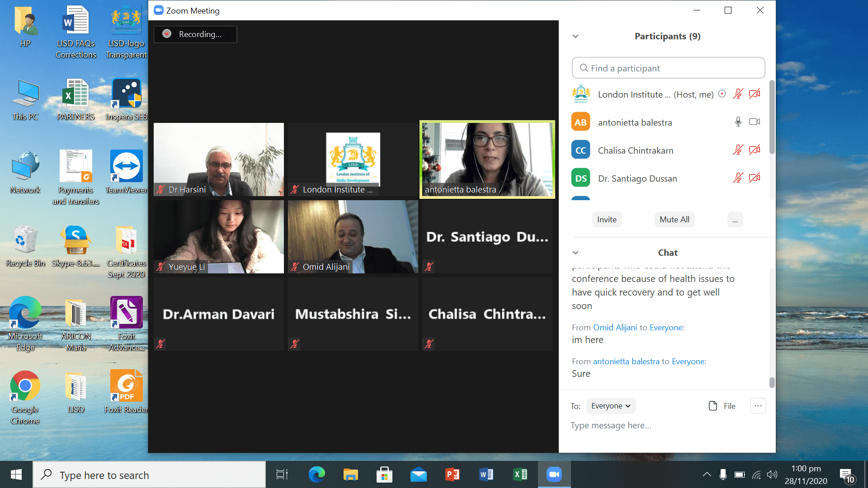Select London Institute logo video tile
The width and height of the screenshot is (868, 488).
tap(353, 160)
